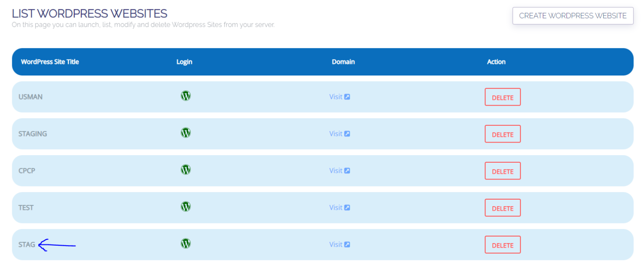Viewport: 644px width, 278px height.
Task: Select the USMAN site title text
Action: [x=30, y=97]
